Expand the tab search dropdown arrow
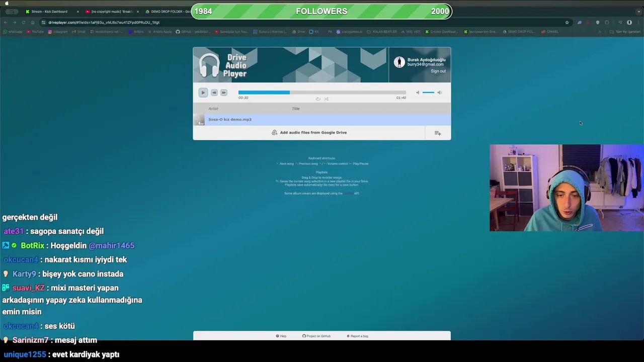644x362 pixels. click(x=638, y=12)
